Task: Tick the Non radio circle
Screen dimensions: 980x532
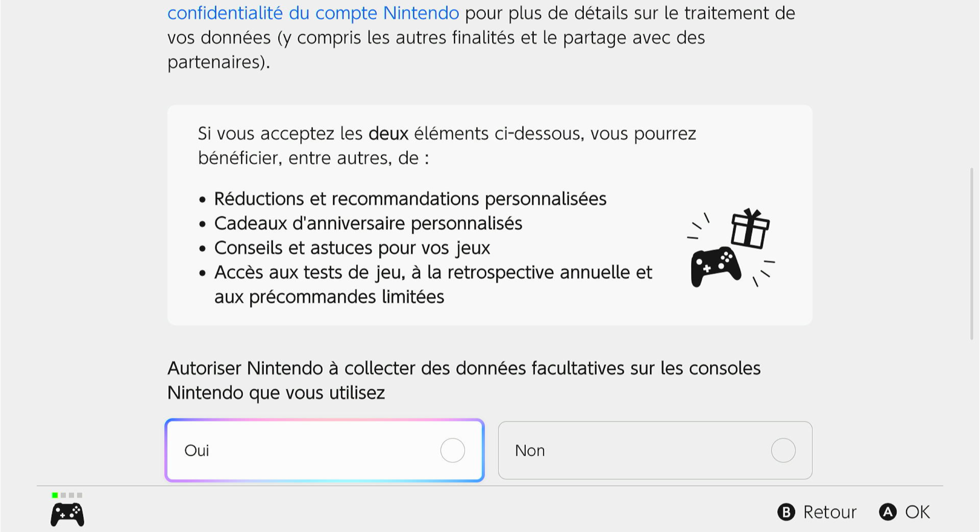Action: (x=783, y=450)
